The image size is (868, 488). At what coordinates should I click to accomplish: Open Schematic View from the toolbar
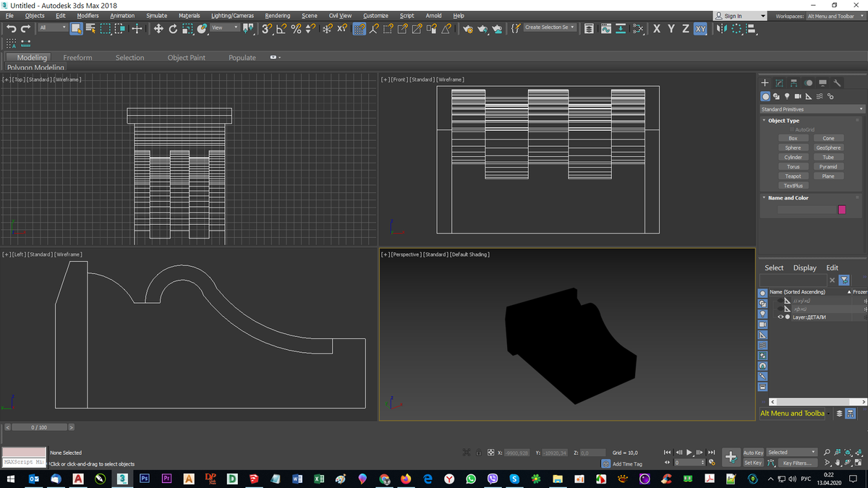click(637, 28)
